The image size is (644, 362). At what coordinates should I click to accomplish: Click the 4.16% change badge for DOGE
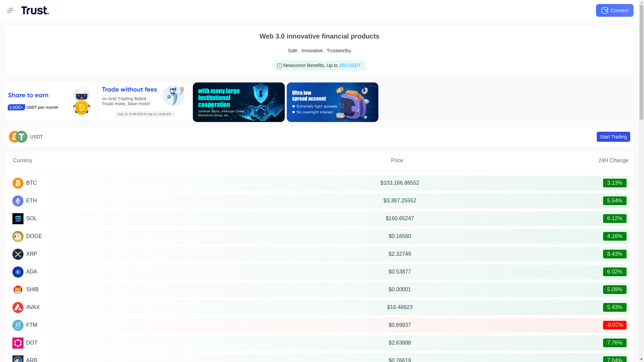[x=614, y=236]
